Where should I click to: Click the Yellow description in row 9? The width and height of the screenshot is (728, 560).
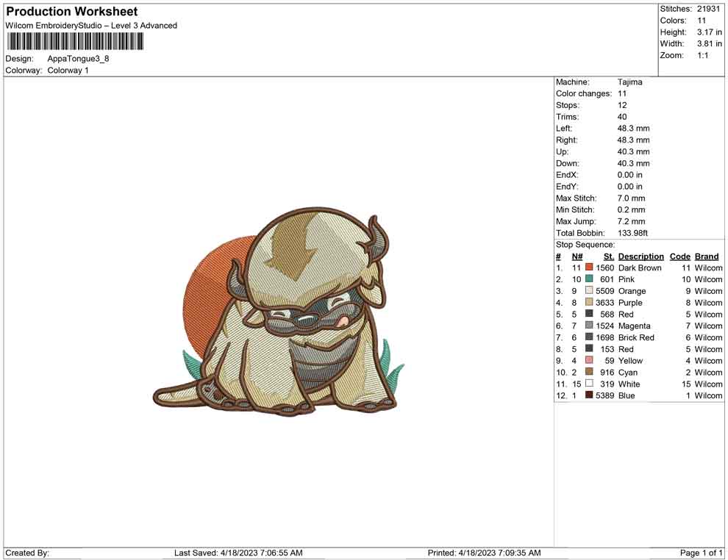point(630,361)
